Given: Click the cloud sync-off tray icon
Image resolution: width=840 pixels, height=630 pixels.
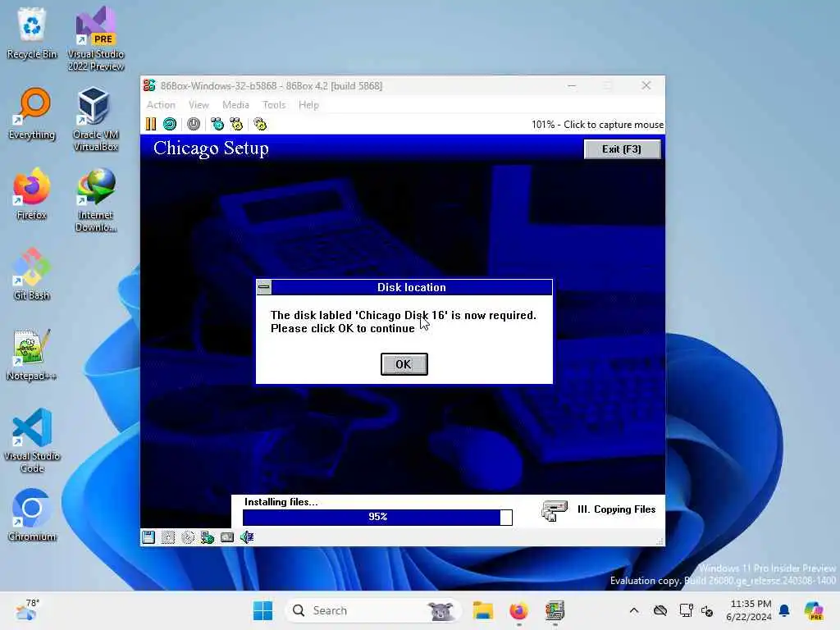Looking at the screenshot, I should tap(660, 610).
